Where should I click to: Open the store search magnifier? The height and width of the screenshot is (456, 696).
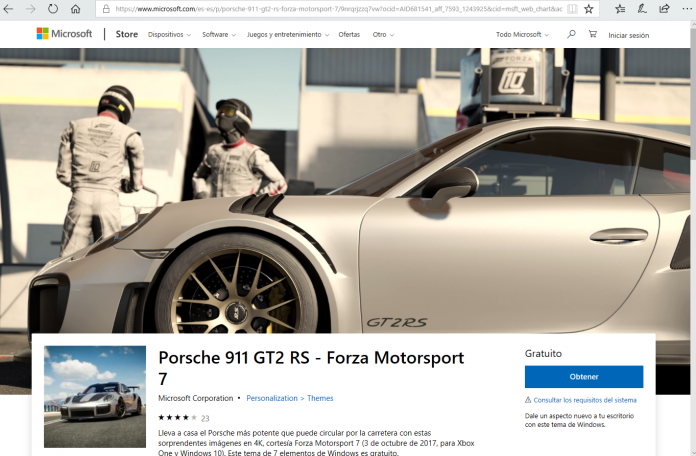(x=571, y=34)
